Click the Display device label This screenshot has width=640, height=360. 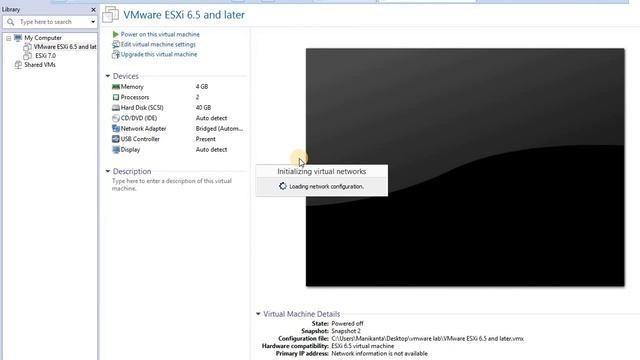click(130, 149)
